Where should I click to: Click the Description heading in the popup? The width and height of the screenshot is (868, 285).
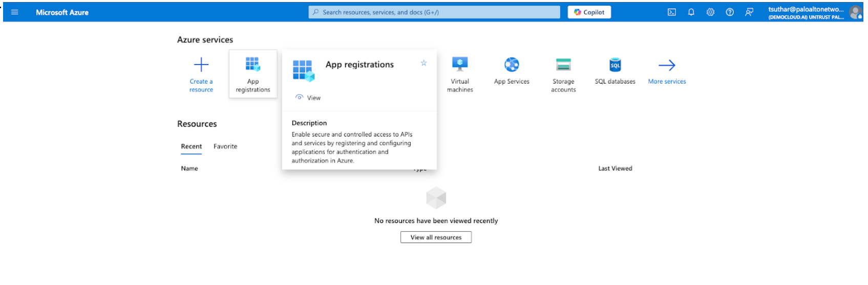[309, 123]
